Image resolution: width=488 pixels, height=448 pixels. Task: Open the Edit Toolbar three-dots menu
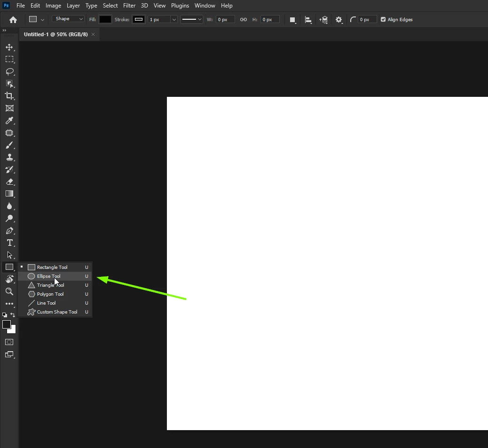coord(9,304)
